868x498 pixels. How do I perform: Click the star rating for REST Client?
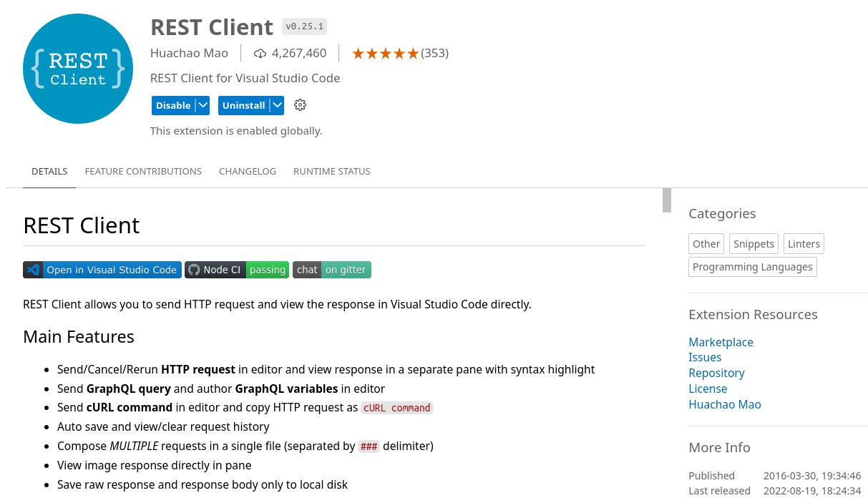click(x=385, y=54)
